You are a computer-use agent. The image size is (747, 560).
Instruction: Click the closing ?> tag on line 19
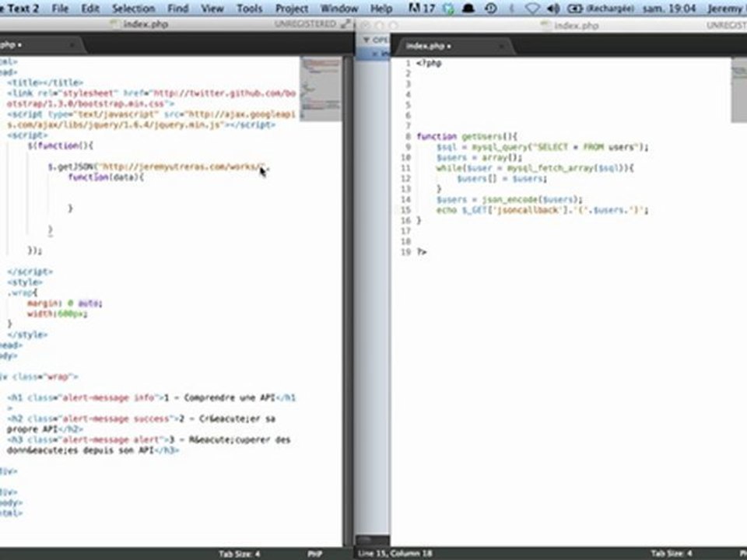point(422,252)
